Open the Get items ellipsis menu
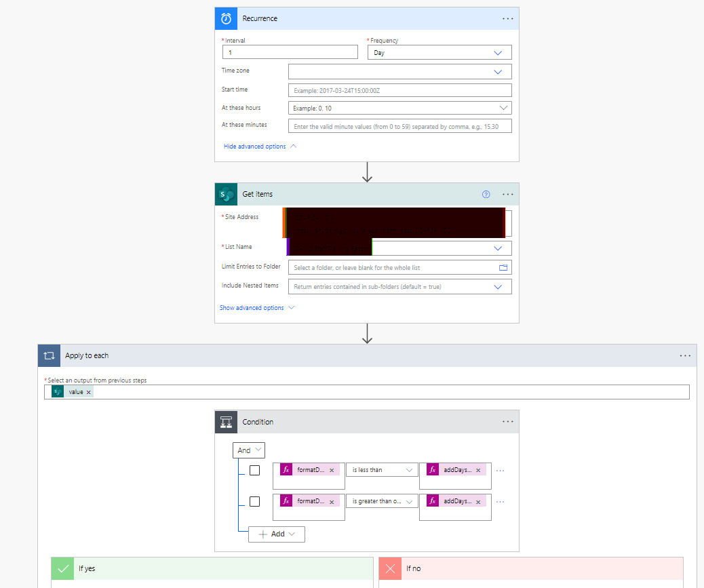The width and height of the screenshot is (704, 588). (508, 195)
